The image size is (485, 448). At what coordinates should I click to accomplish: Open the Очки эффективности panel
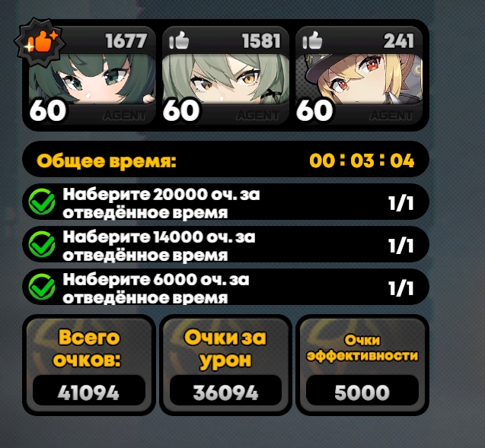[362, 365]
